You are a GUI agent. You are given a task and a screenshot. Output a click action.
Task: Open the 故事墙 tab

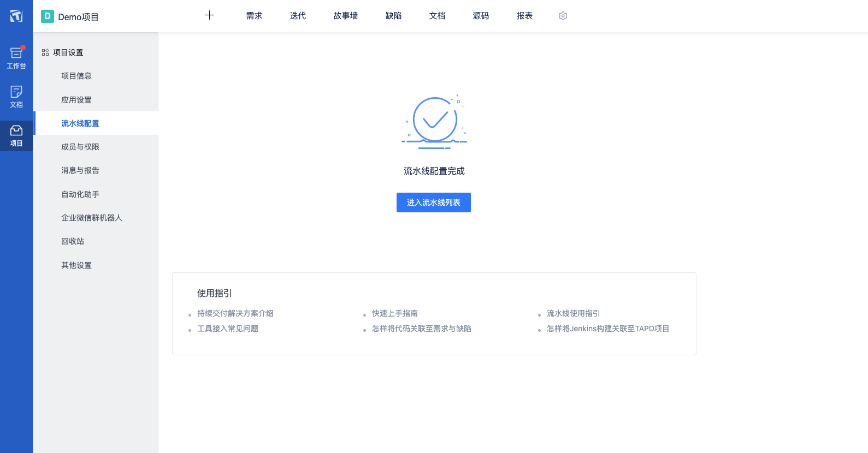tap(346, 16)
